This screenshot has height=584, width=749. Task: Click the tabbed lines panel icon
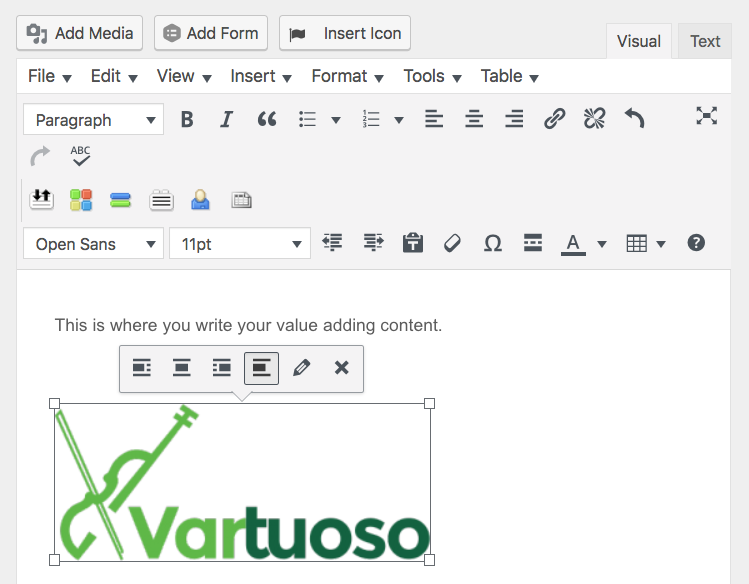161,200
